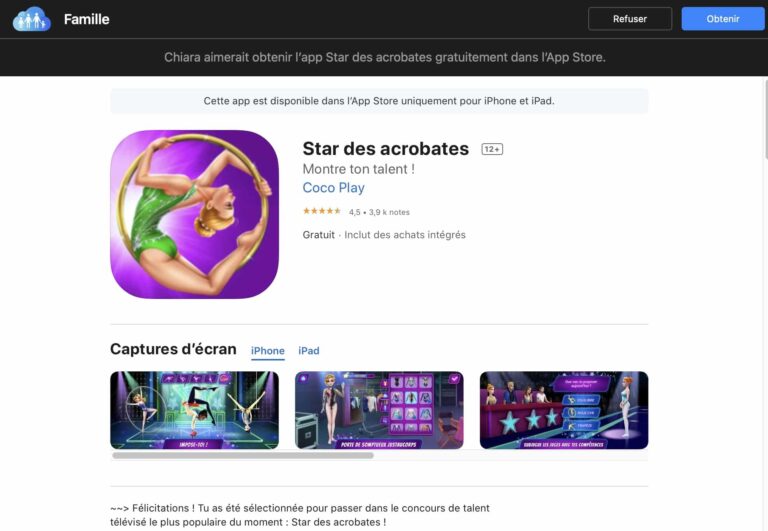Open the Coco Play developer link
This screenshot has height=531, width=768.
(334, 188)
